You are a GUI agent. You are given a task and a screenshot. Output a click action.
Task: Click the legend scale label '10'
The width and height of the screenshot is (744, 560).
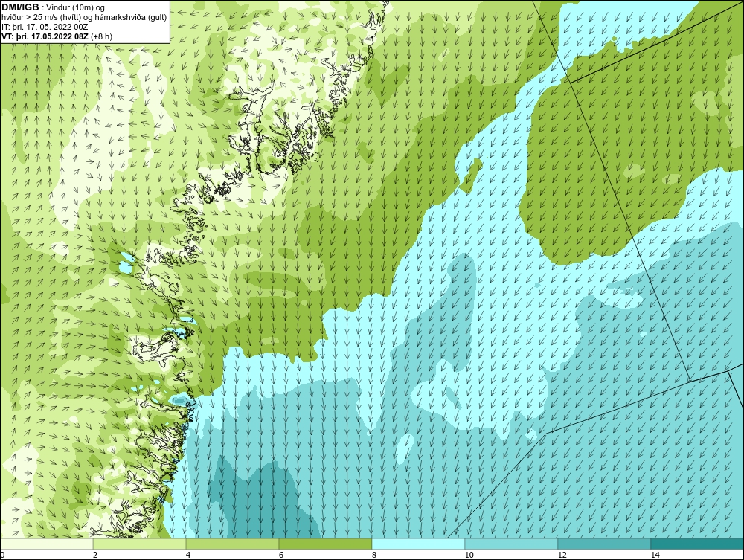(469, 555)
